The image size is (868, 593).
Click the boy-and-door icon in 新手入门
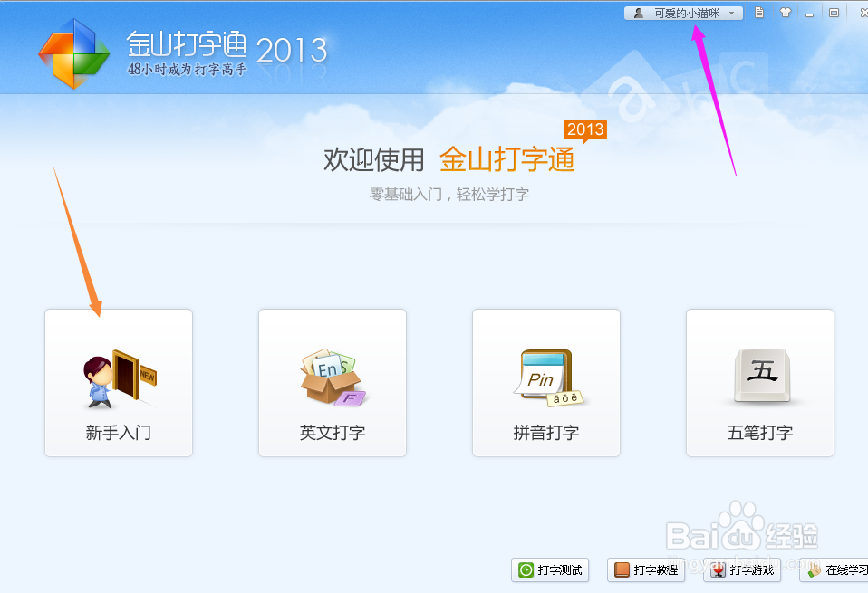click(121, 379)
